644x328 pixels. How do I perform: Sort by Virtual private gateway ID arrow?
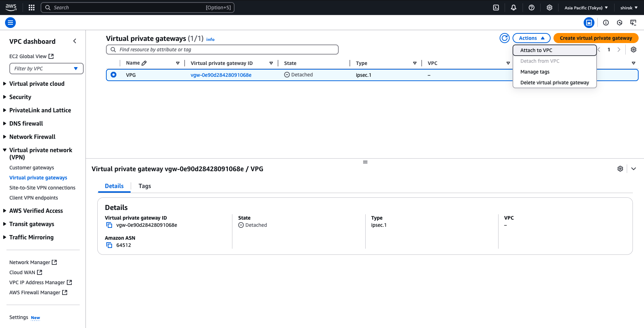271,63
